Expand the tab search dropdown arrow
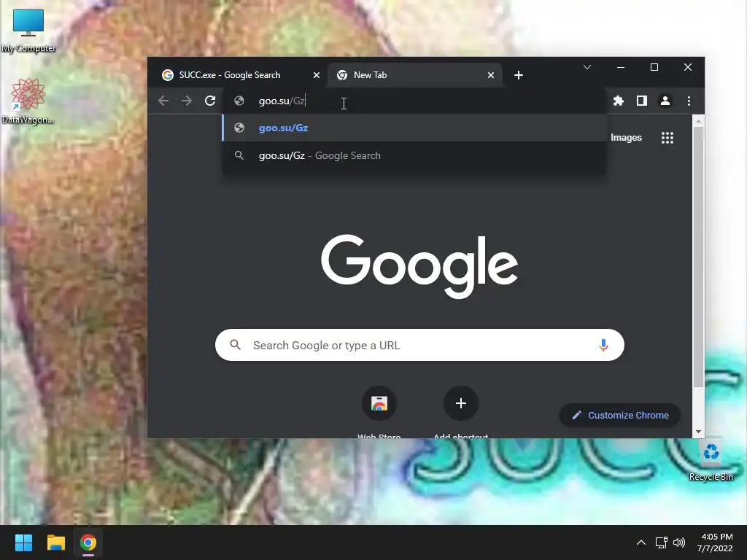This screenshot has width=747, height=560. pyautogui.click(x=587, y=67)
